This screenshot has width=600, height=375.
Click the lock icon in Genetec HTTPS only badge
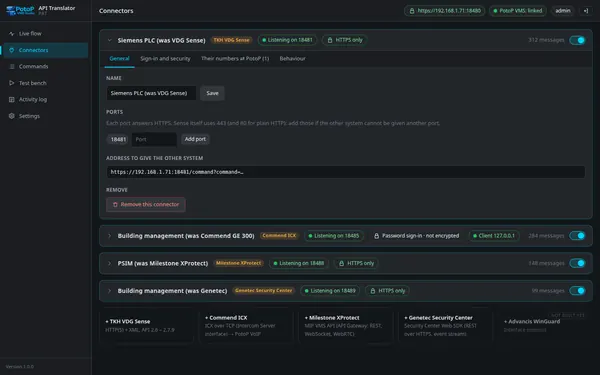[372, 291]
